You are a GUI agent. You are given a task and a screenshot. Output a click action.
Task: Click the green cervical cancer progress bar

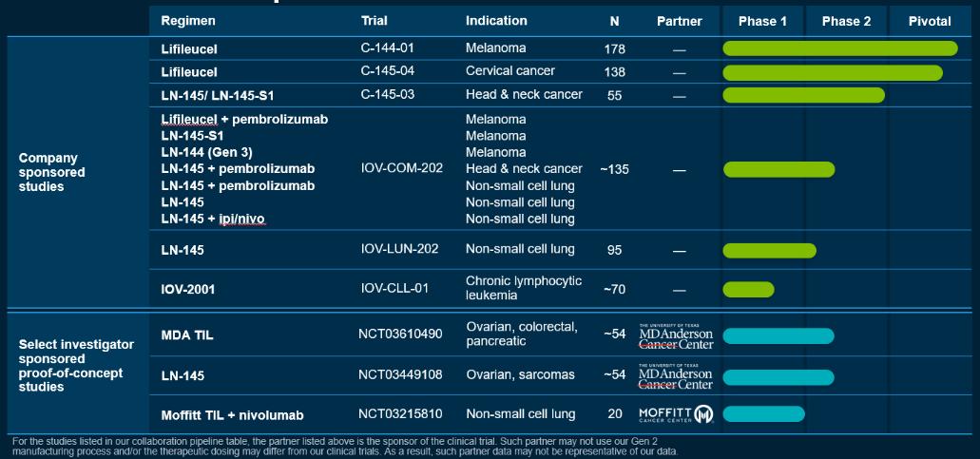pos(833,72)
